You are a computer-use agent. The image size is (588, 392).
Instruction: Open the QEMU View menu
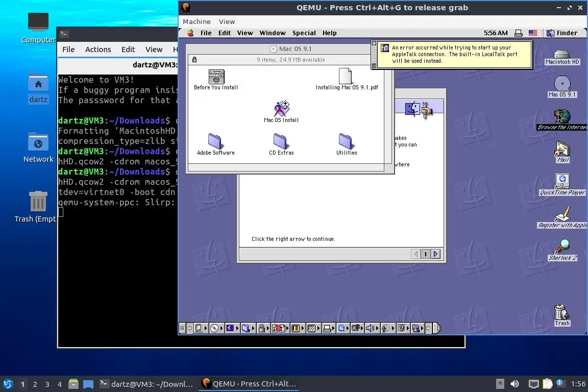(x=227, y=22)
